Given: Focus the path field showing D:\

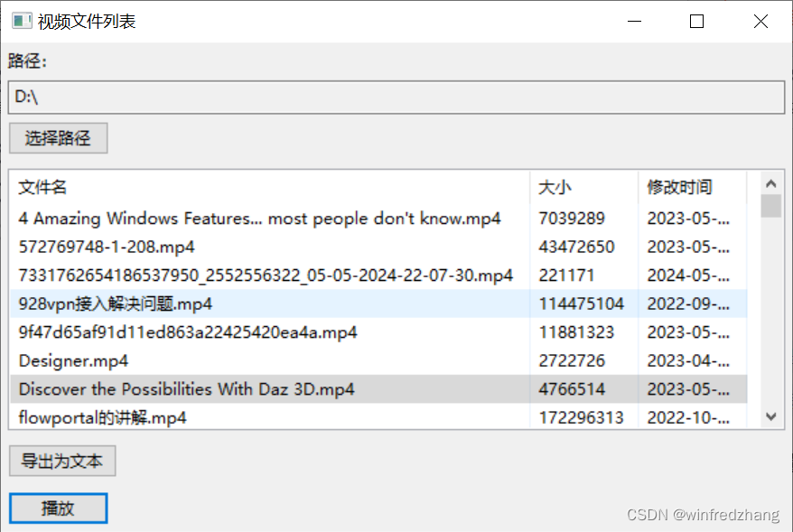Looking at the screenshot, I should 396,97.
